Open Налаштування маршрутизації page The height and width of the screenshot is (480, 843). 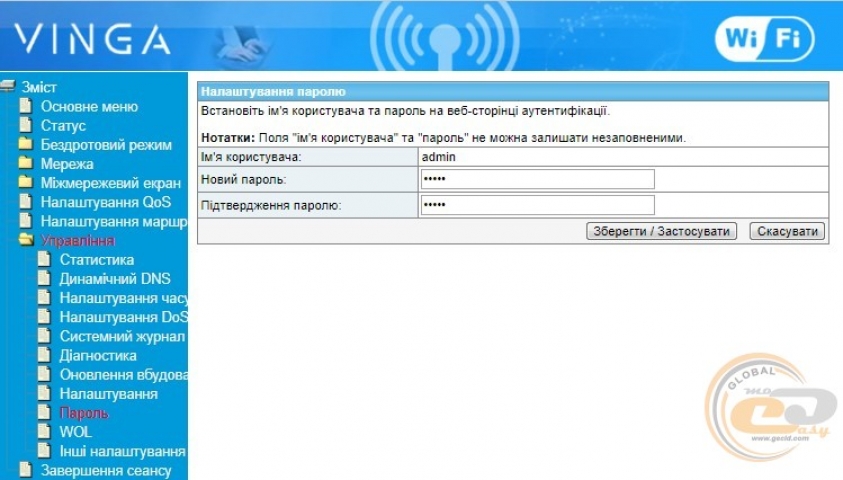click(114, 221)
